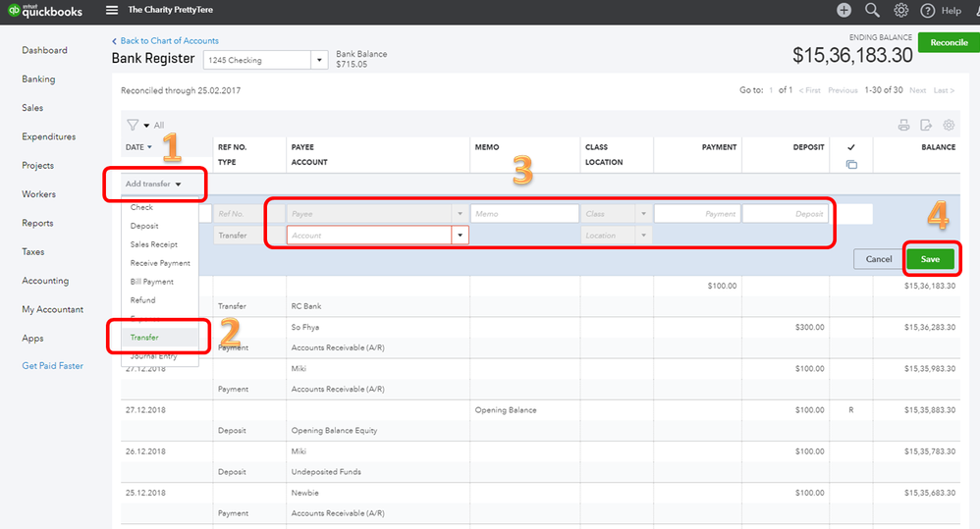
Task: Click into the Payment amount field
Action: (697, 214)
